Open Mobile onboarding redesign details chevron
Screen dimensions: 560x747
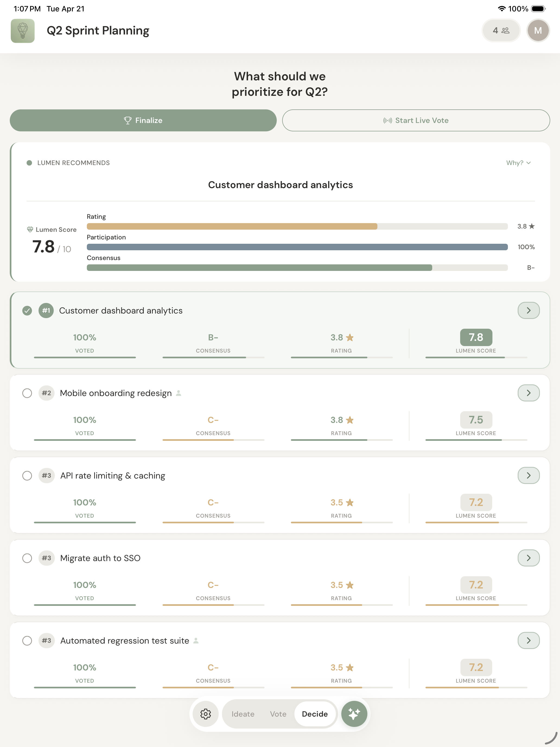coord(529,393)
